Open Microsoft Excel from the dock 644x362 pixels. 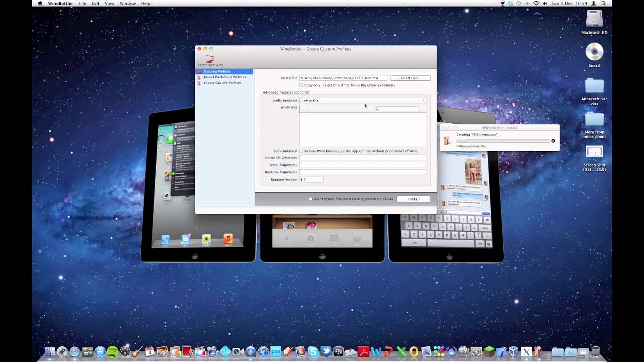[x=401, y=352]
